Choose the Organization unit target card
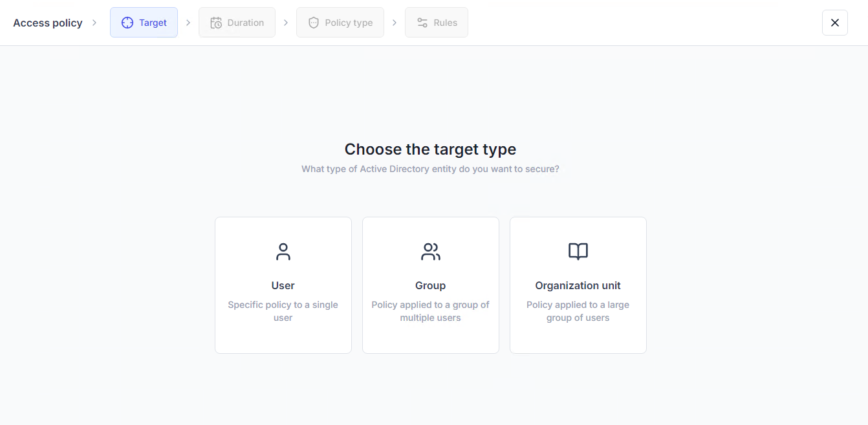Screen dimensions: 868x425 pos(578,285)
